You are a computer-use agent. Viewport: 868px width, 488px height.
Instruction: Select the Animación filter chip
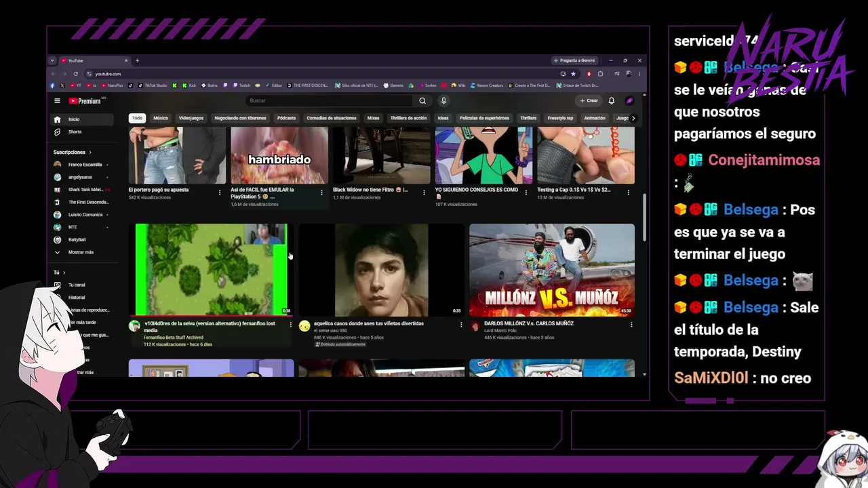595,118
